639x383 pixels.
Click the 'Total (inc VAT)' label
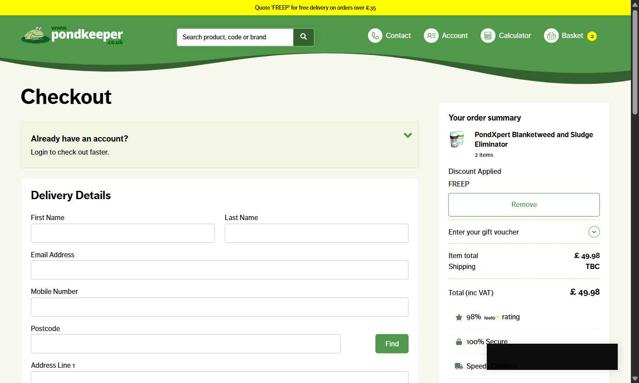471,293
